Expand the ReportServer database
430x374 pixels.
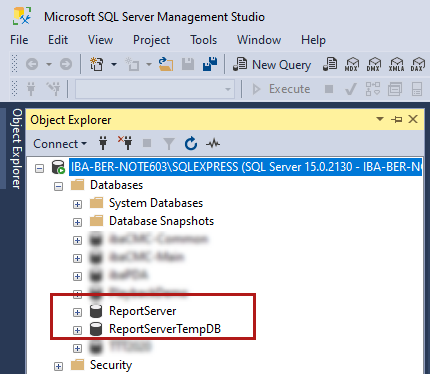77,312
